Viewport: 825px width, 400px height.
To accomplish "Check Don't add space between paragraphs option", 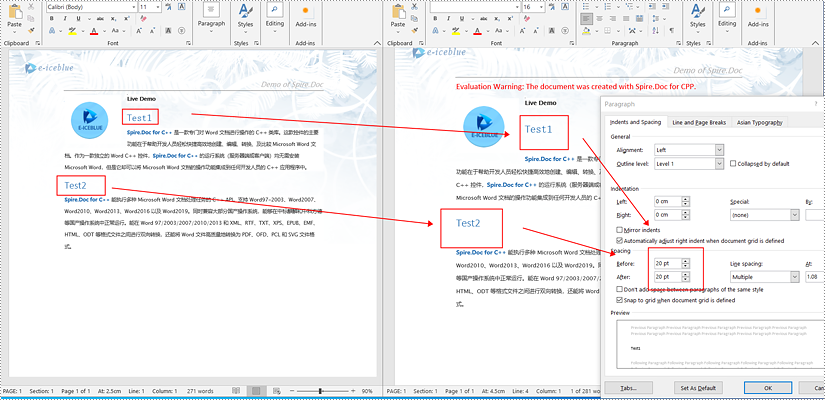I will point(619,289).
